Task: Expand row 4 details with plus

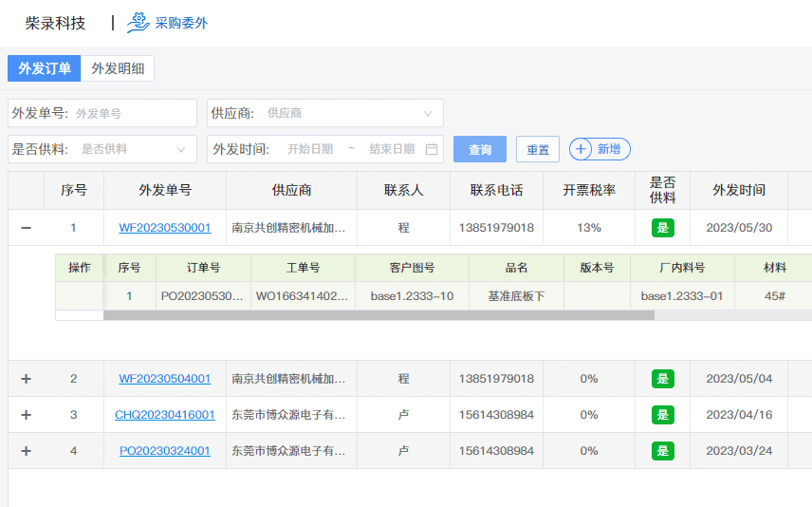Action: click(x=27, y=451)
